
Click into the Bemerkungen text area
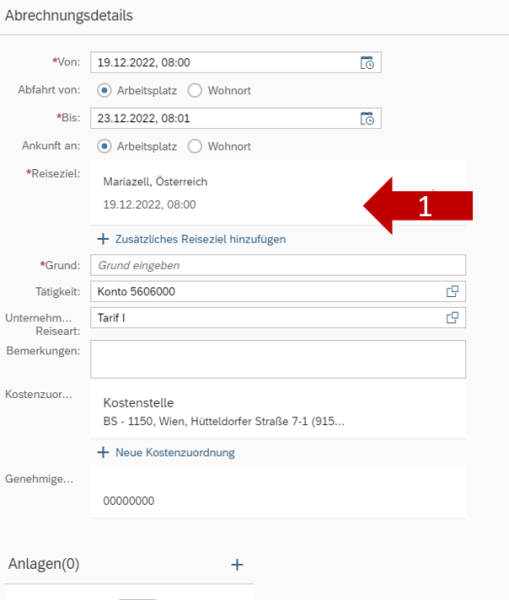click(278, 359)
